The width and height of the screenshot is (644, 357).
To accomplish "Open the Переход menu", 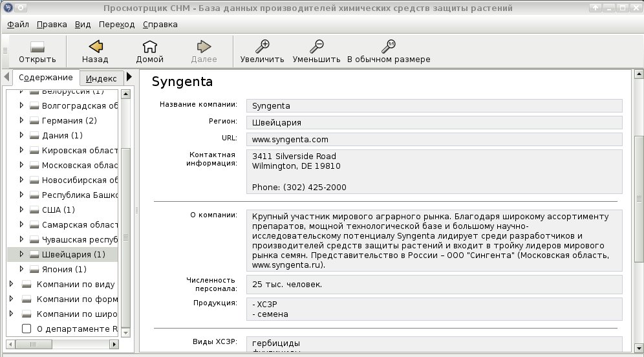I will [116, 25].
